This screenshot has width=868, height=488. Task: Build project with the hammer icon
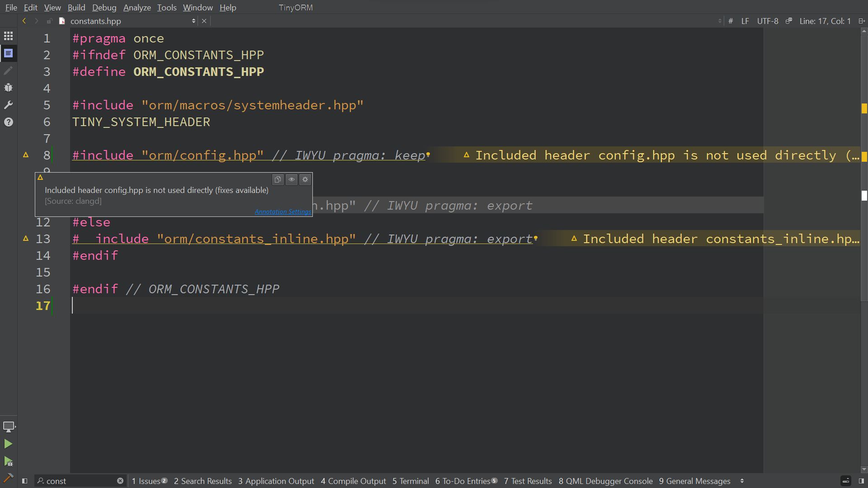8,478
